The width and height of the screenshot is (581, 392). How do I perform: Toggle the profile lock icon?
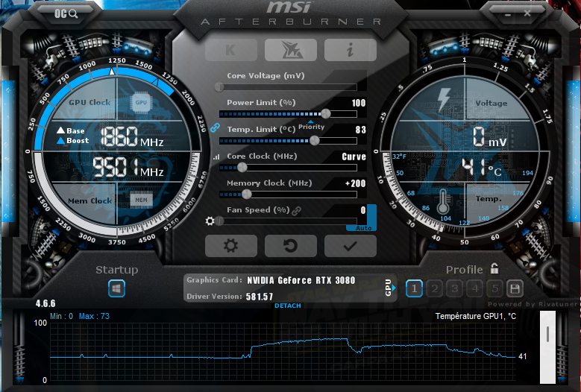494,269
